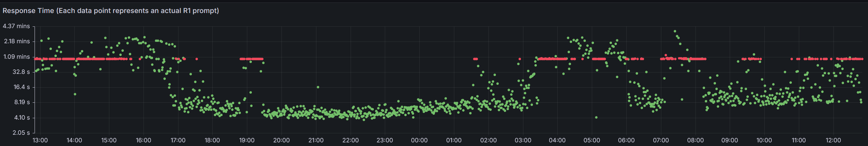Image resolution: width=868 pixels, height=146 pixels.
Task: Click the 16.4 s y-axis label
Action: point(22,87)
